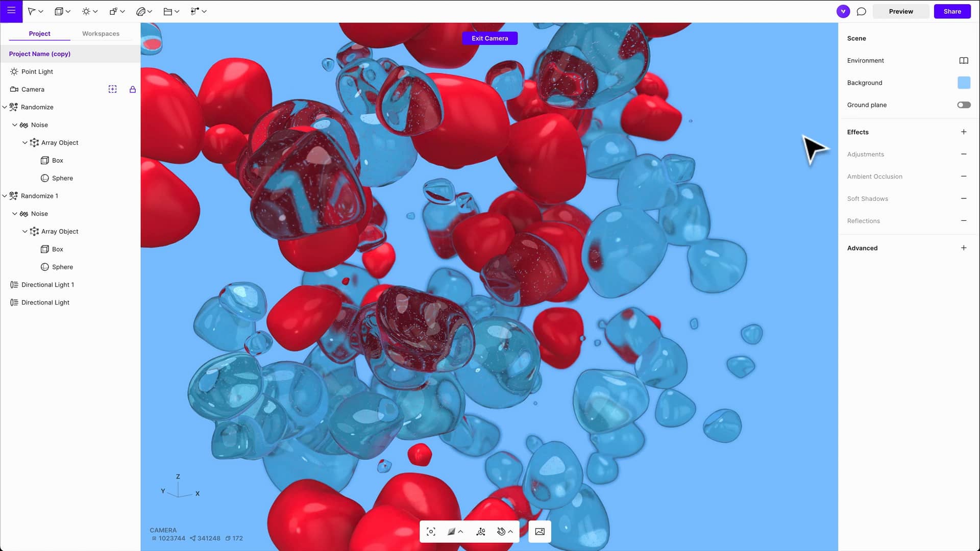Click the Camera frame selection icon
The image size is (980, 551).
pos(112,89)
